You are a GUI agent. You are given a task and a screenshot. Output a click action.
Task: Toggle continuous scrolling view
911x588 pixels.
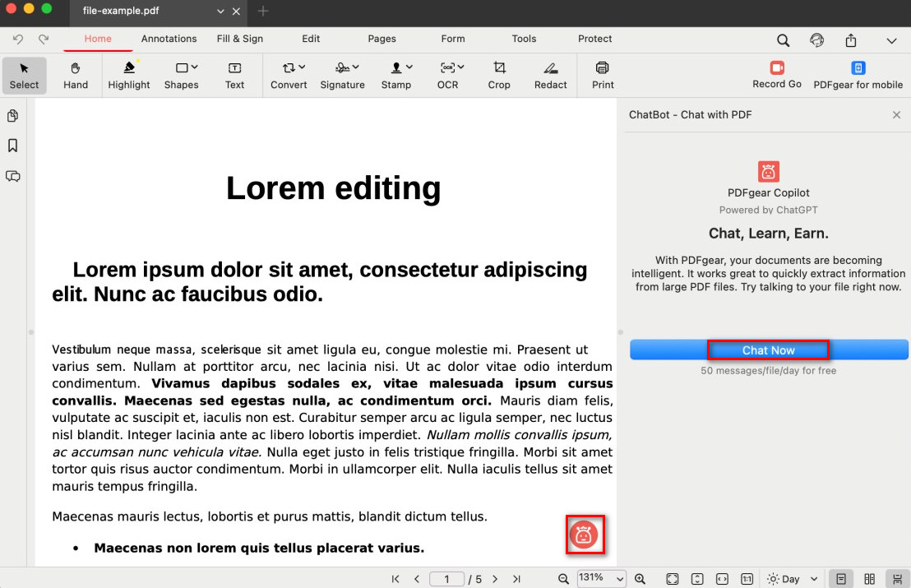(897, 579)
